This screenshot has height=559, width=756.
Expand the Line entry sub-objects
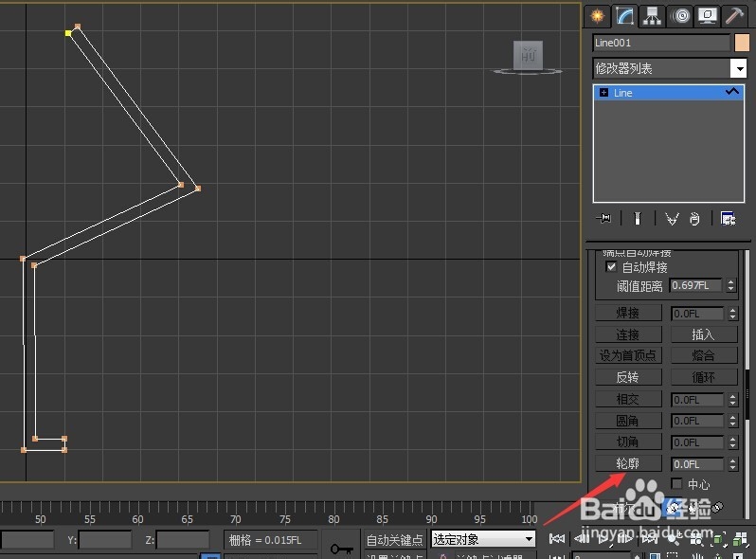pos(603,93)
